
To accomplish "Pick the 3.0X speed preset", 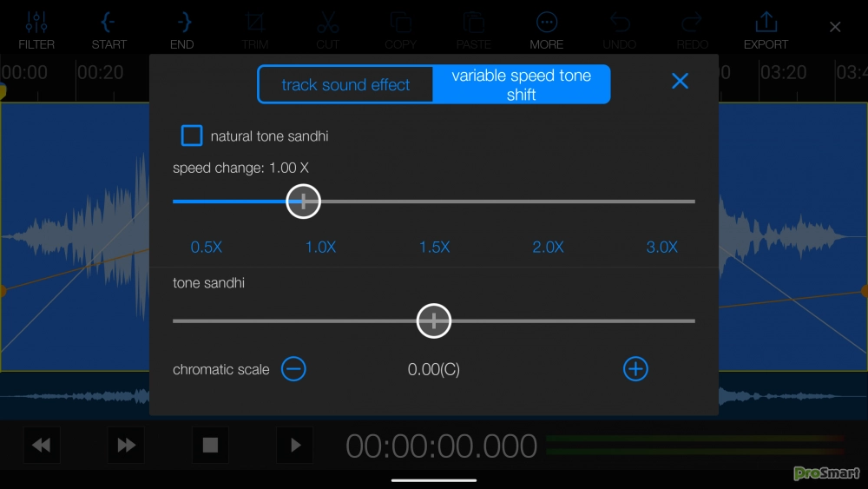I will (661, 248).
